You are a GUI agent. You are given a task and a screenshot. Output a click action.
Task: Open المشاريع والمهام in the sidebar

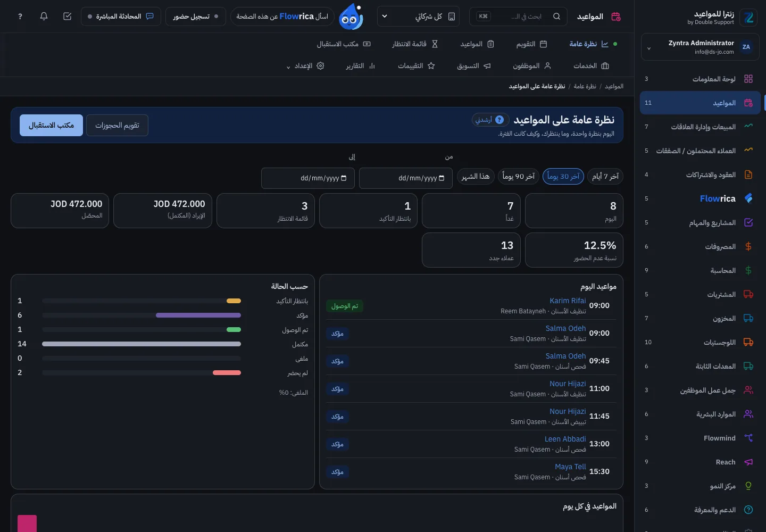click(700, 222)
